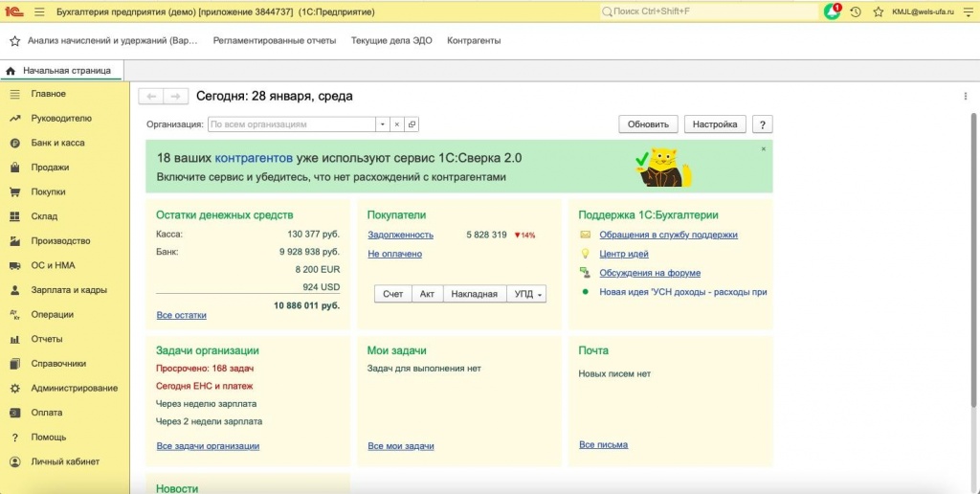Open Регламентированные отчеты from favorites bar
Image resolution: width=980 pixels, height=494 pixels.
click(275, 40)
